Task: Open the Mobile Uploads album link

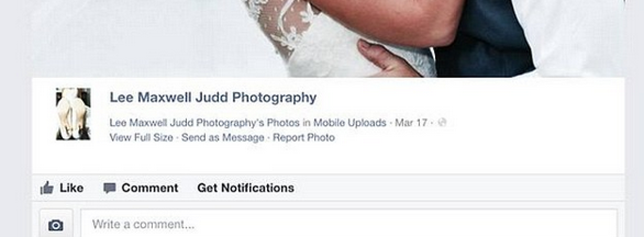Action: 350,122
